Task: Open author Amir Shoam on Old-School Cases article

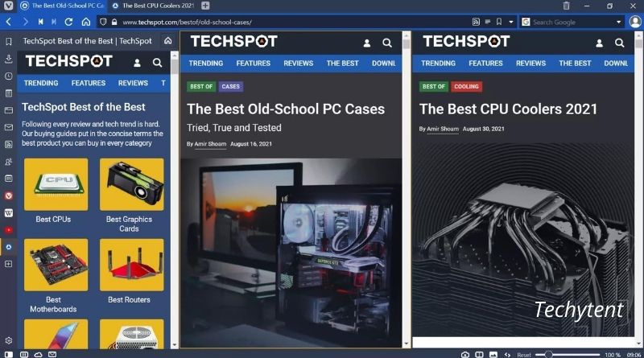Action: (x=210, y=144)
